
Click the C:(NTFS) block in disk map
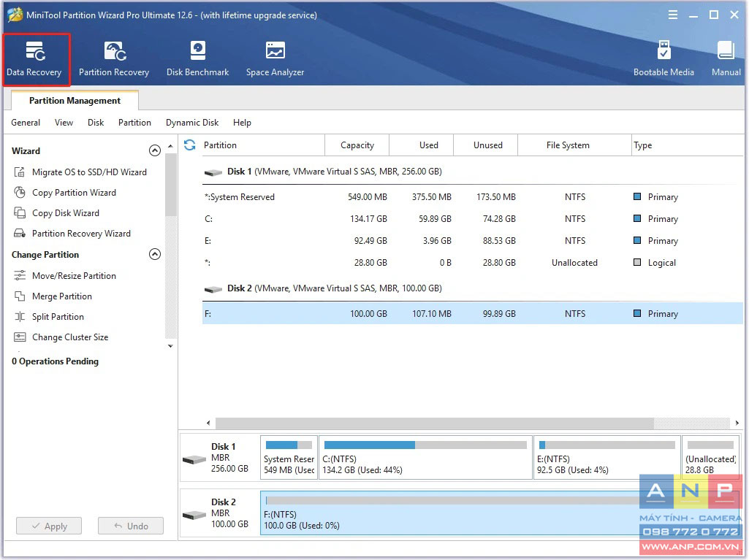click(425, 457)
